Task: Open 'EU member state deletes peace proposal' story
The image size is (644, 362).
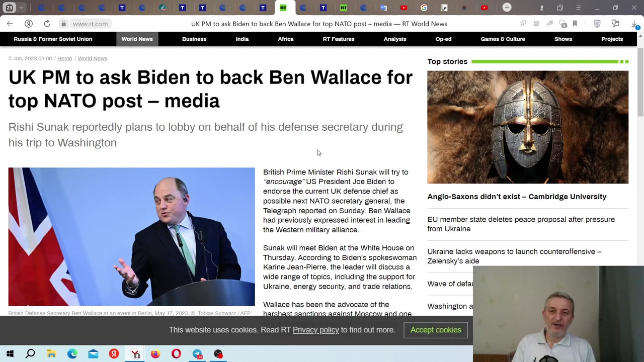Action: [521, 224]
